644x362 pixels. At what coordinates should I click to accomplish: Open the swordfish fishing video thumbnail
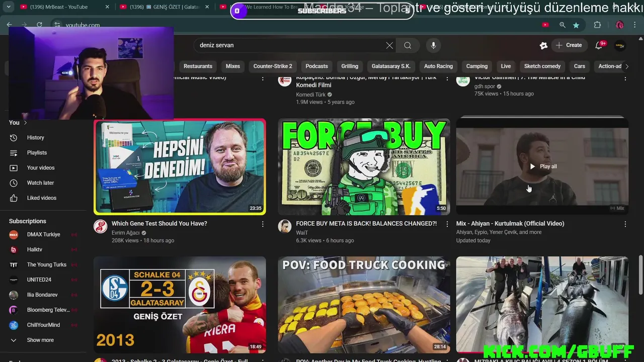coord(542,305)
